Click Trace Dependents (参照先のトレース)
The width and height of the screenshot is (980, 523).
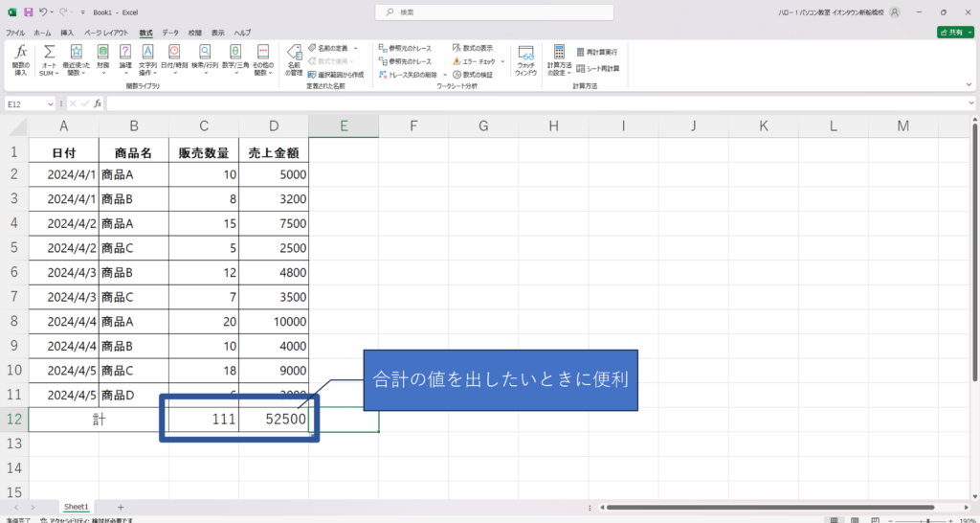coord(405,61)
